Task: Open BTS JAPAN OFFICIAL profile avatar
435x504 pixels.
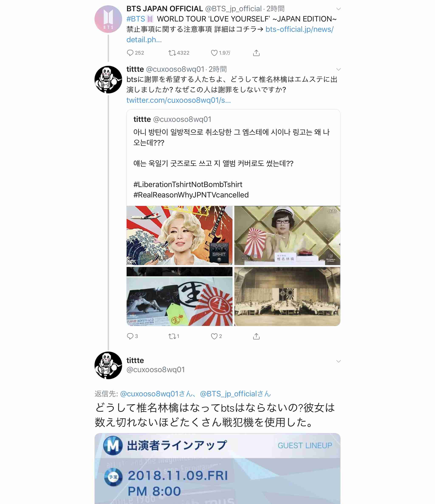Action: tap(108, 19)
